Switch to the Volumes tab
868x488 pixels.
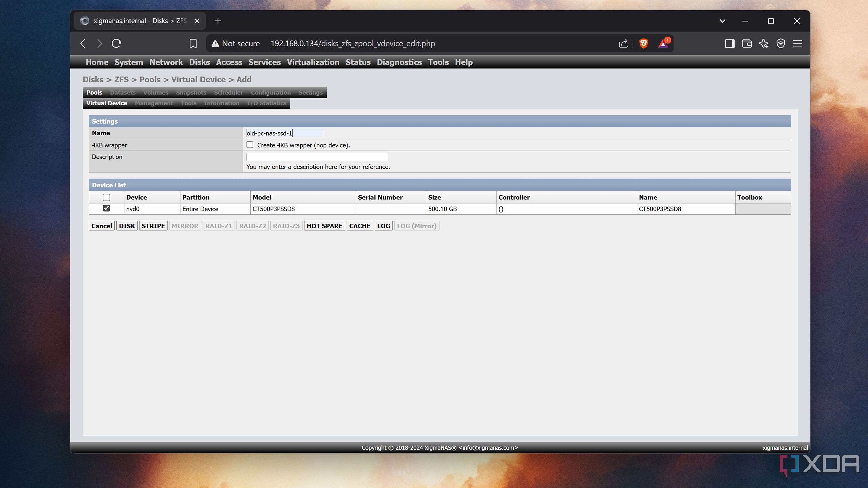click(x=156, y=93)
